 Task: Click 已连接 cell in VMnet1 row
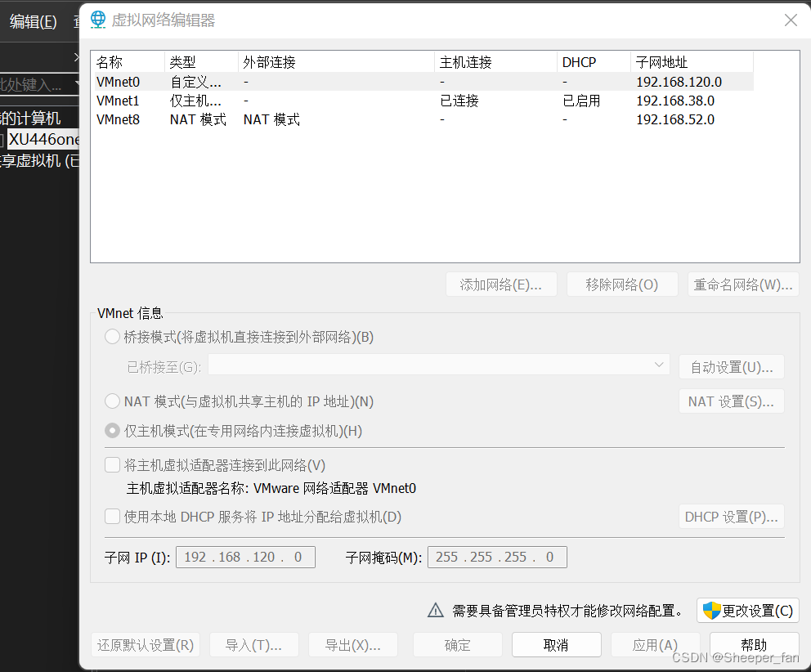459,101
